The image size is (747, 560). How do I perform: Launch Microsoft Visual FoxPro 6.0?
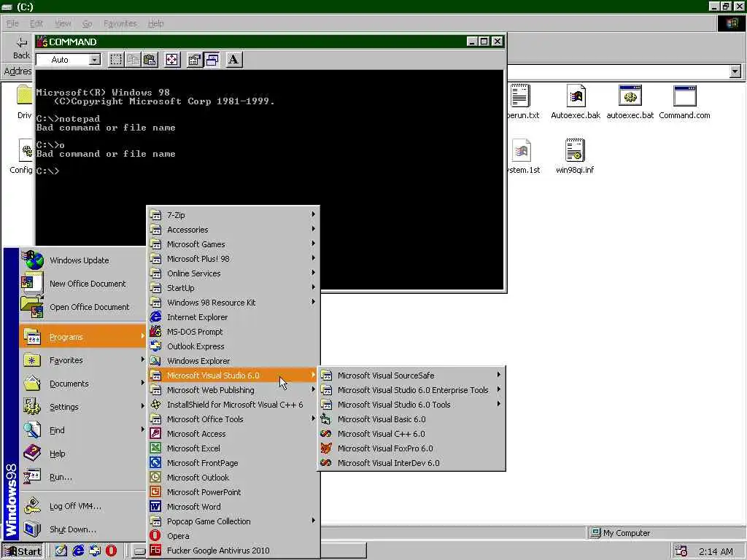coord(411,448)
